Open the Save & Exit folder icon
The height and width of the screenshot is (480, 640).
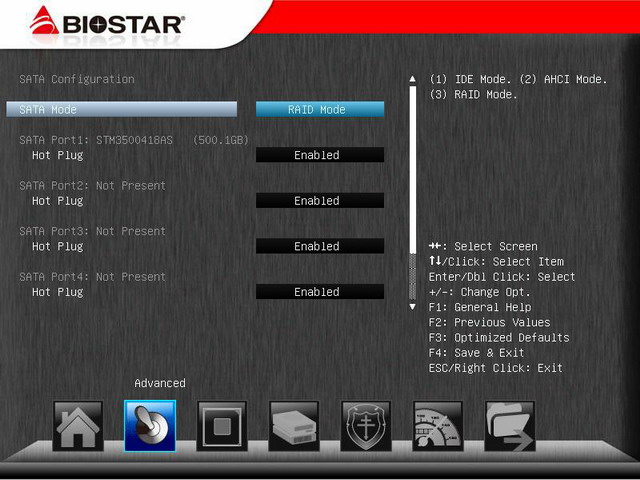point(509,426)
